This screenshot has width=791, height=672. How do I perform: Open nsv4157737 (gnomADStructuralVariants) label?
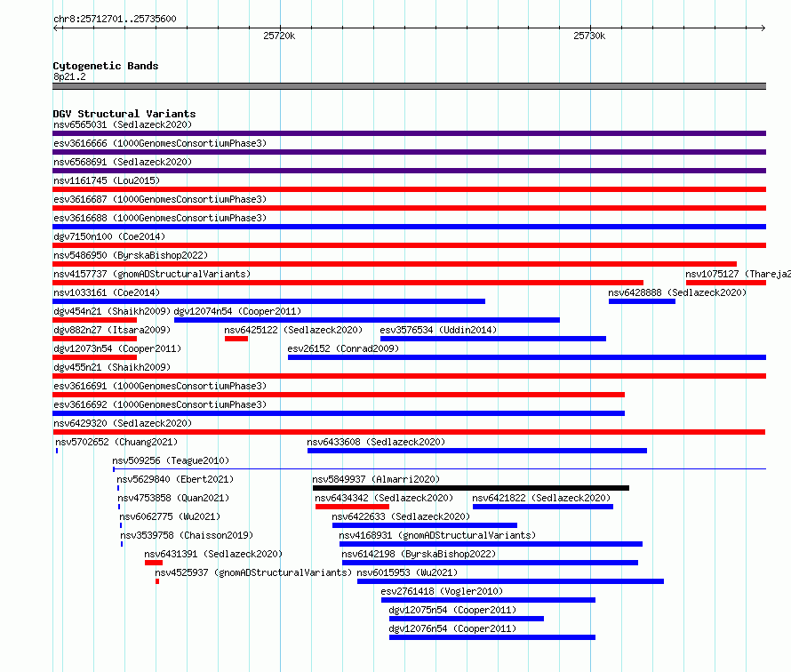click(152, 274)
